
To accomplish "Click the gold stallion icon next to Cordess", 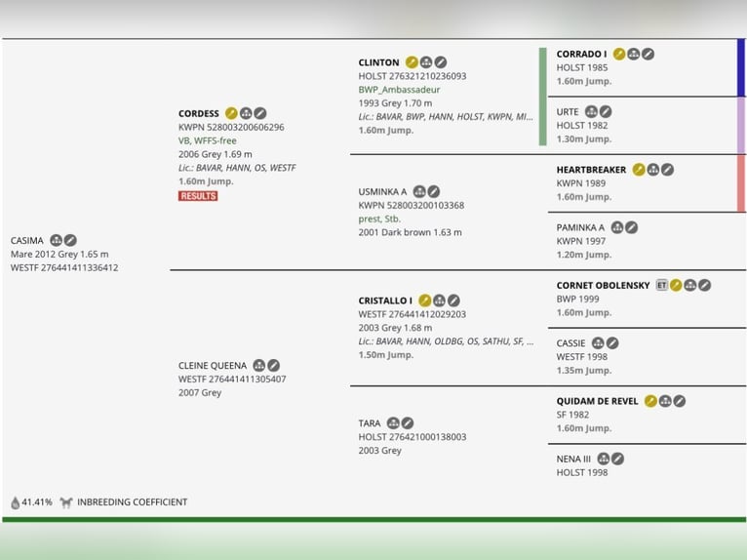I will click(x=231, y=113).
